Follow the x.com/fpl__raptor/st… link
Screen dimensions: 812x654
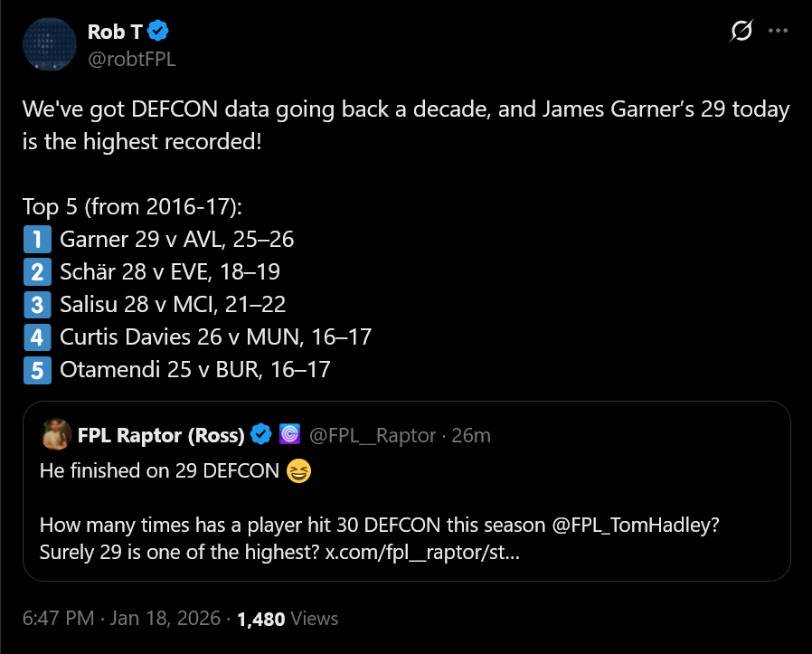click(422, 552)
